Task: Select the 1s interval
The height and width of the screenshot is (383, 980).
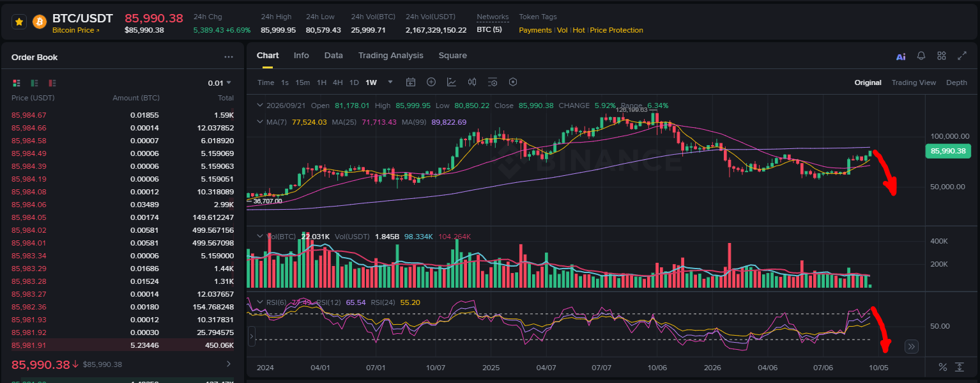Action: point(285,82)
